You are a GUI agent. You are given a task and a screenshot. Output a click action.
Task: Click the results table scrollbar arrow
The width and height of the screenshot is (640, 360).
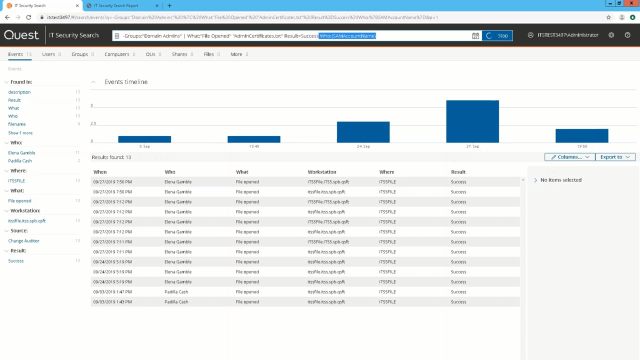pos(523,180)
